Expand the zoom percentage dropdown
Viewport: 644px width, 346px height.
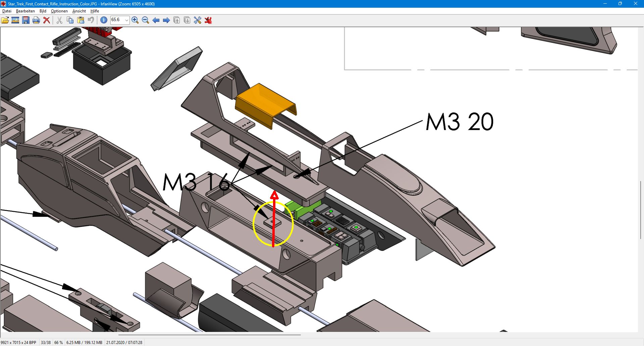(126, 20)
